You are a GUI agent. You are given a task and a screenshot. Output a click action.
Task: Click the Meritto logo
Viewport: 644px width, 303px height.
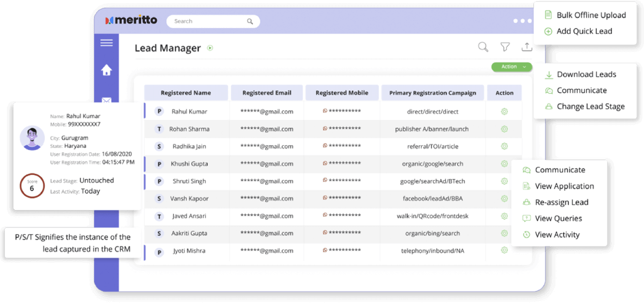coord(131,20)
